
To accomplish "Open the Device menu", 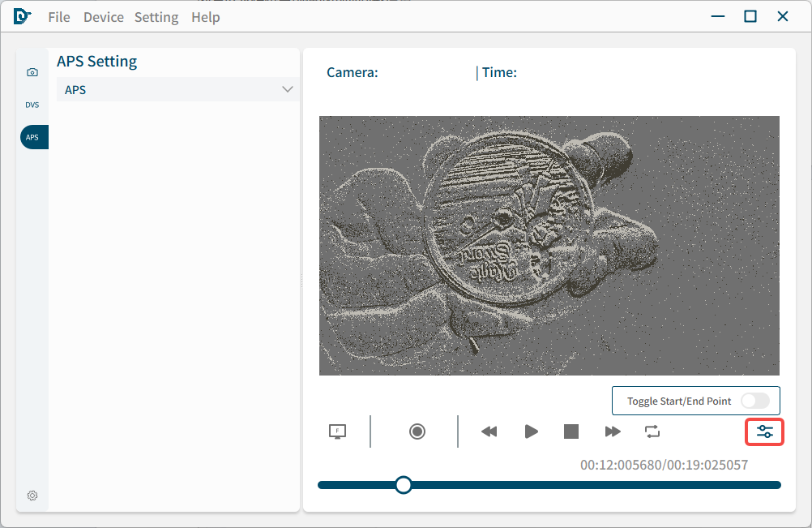I will 104,17.
